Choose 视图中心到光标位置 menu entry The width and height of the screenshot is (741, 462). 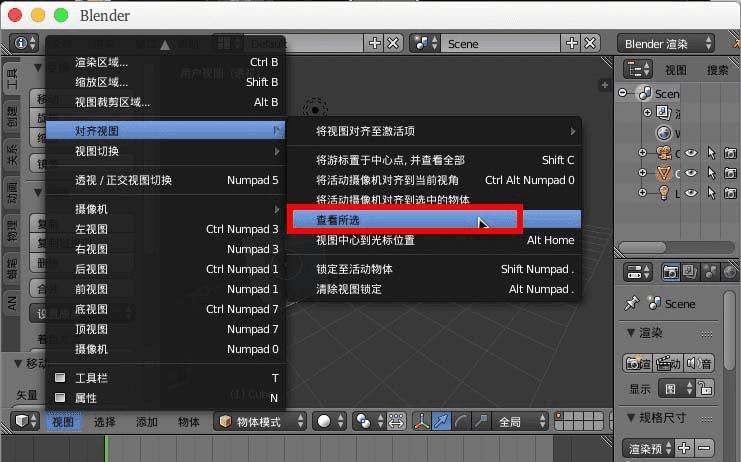click(434, 240)
